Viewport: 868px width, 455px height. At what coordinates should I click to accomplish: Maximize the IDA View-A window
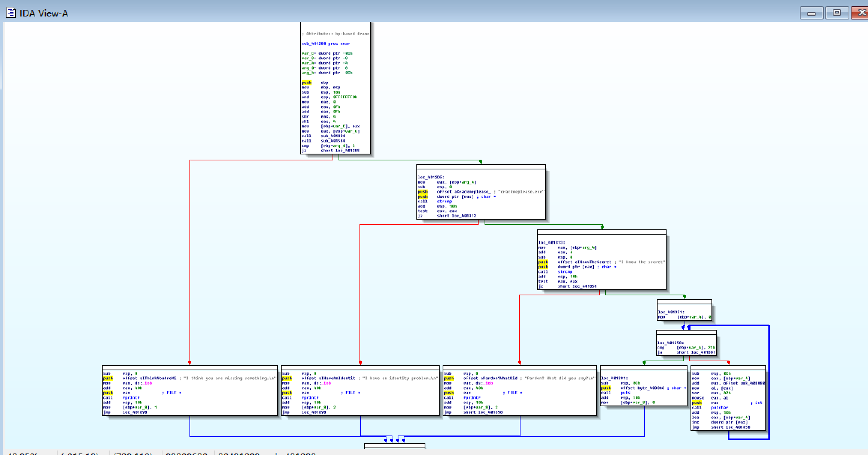837,13
